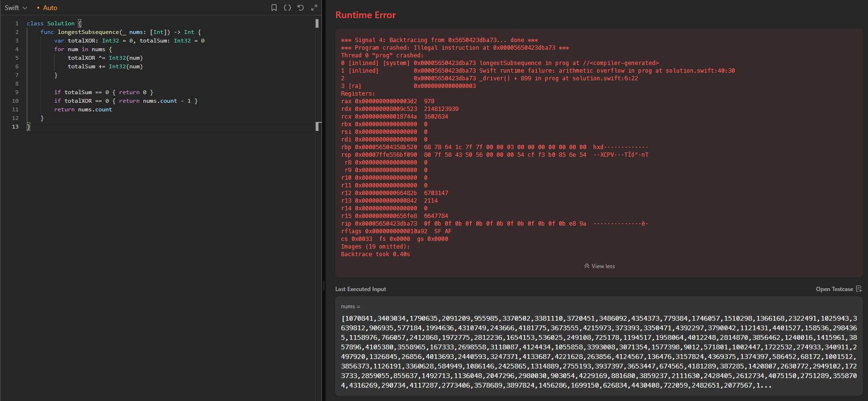Click the 'var totalXOR: Int32' declaration line

point(129,41)
